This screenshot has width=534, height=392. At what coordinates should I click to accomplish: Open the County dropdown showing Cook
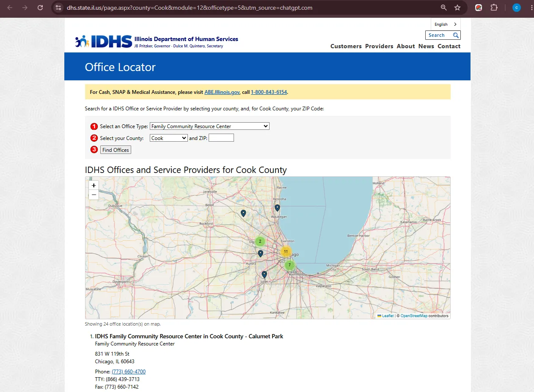pos(169,138)
